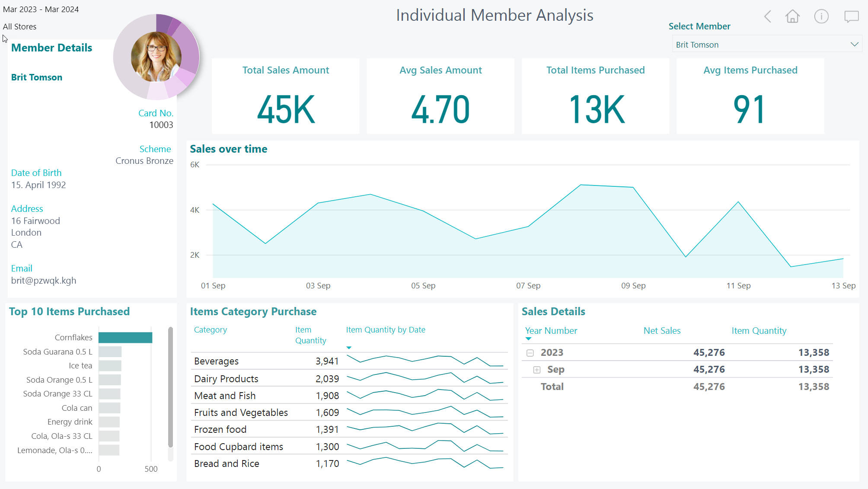Click the Dairy Products sparkline
Viewport: 868px width, 489px height.
[425, 378]
